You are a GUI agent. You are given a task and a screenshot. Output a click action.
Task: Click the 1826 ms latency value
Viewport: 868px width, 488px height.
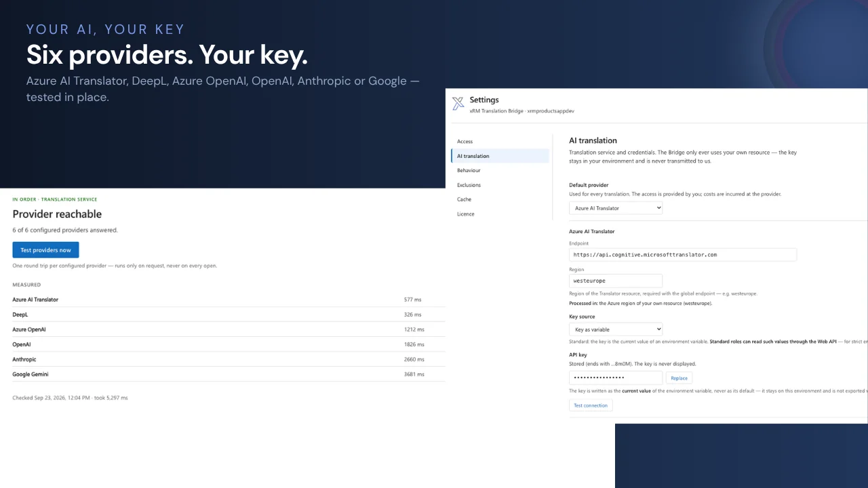tap(414, 344)
